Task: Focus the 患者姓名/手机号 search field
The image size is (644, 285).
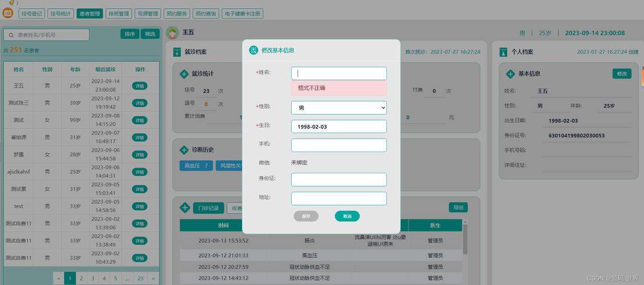Action: (x=46, y=35)
